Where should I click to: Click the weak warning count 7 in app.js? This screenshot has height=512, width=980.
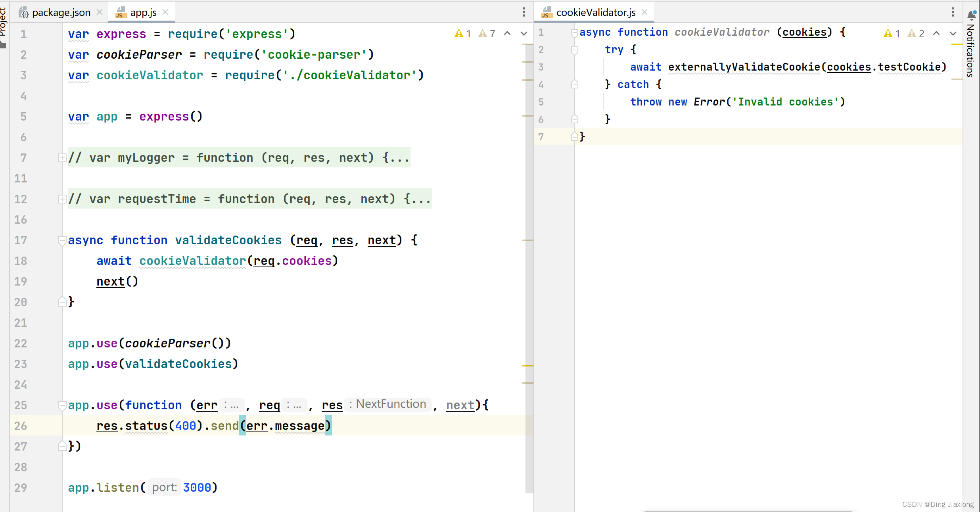tap(487, 33)
